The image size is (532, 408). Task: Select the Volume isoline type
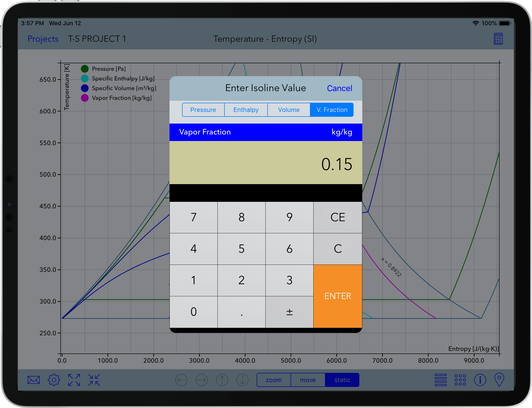pyautogui.click(x=289, y=110)
